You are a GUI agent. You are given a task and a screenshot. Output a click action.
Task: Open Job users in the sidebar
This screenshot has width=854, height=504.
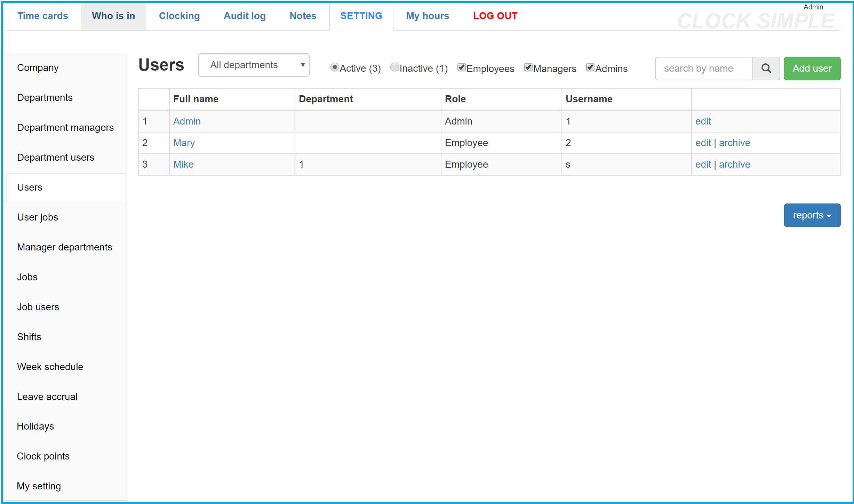pos(66,307)
